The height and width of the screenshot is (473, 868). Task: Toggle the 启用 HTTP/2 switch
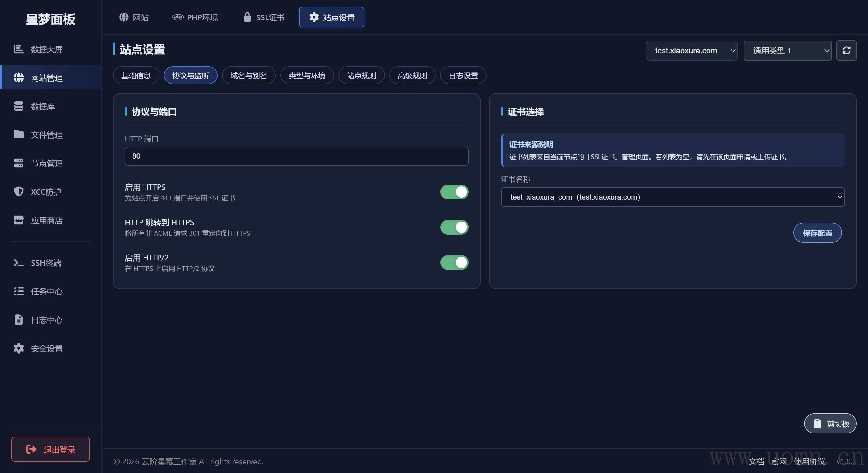(454, 262)
